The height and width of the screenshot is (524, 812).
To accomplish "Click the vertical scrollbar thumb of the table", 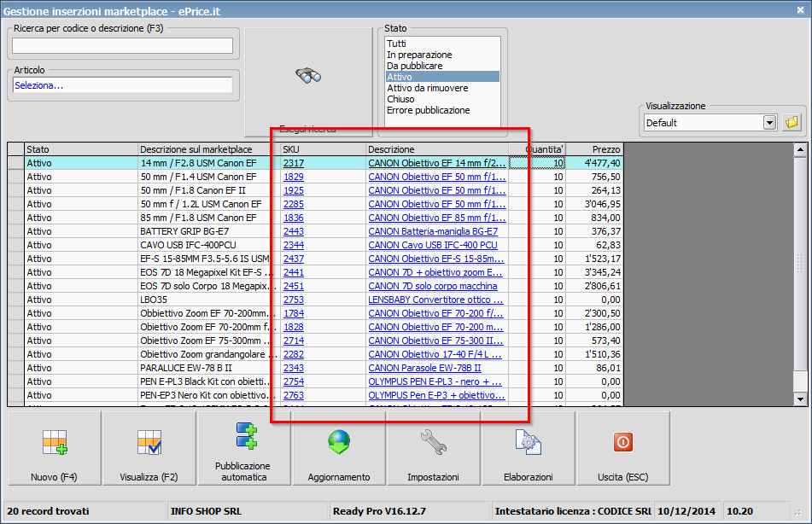I will click(801, 264).
